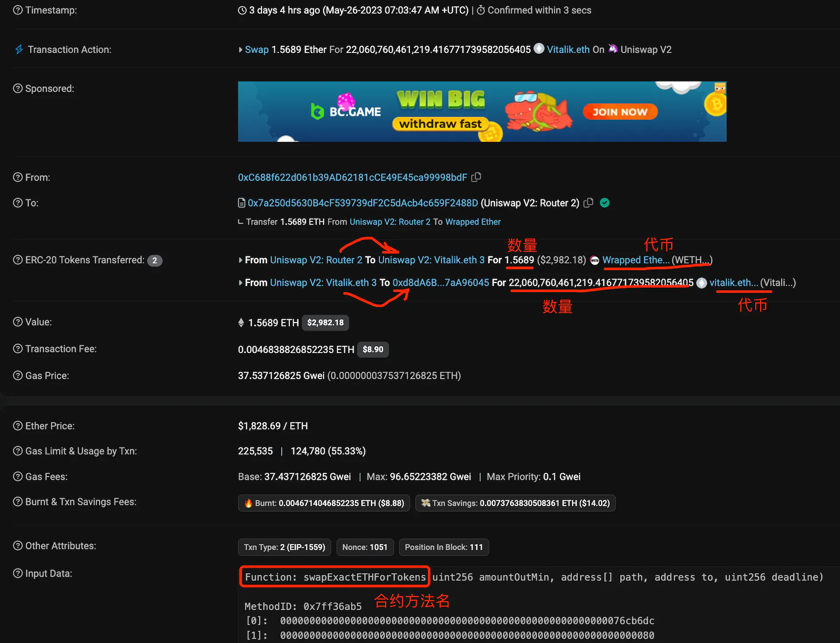Image resolution: width=840 pixels, height=643 pixels.
Task: Open the Swap link in Transaction Action
Action: [257, 50]
